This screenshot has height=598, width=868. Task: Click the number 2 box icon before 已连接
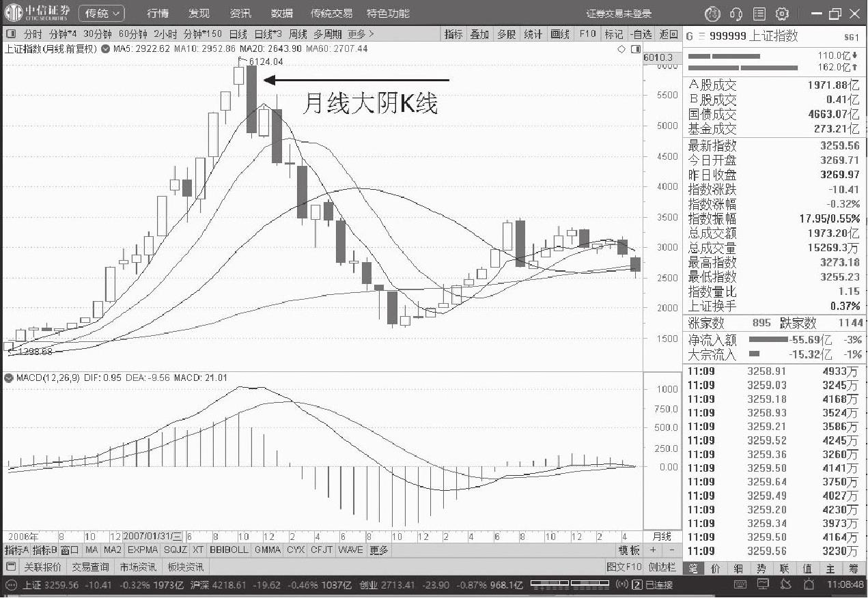pyautogui.click(x=636, y=585)
